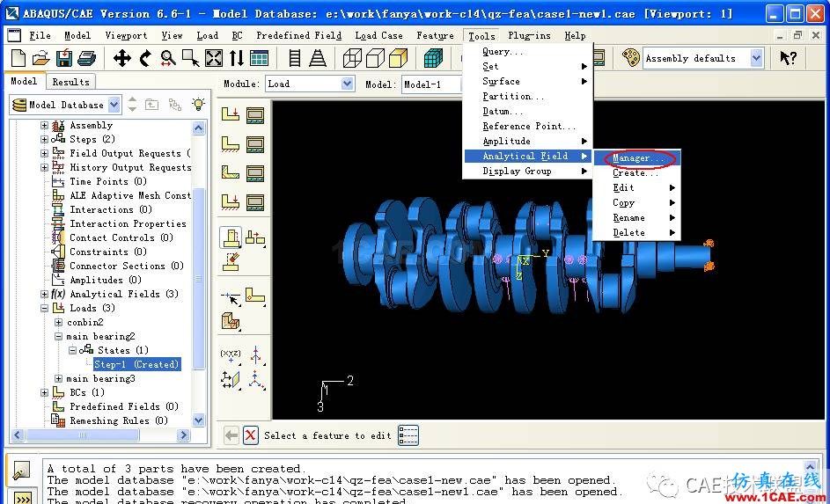Select the Box Zoom tool
830x504 pixels.
pos(191,58)
